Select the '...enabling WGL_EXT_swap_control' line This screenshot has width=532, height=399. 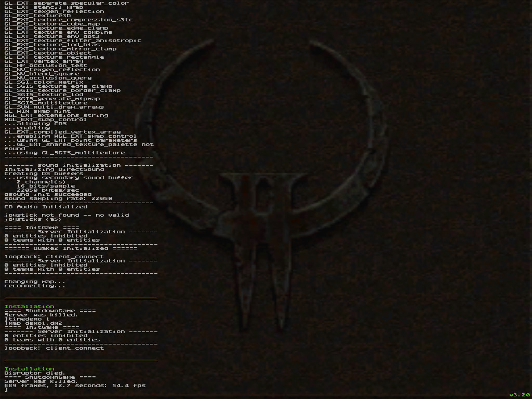tap(71, 136)
